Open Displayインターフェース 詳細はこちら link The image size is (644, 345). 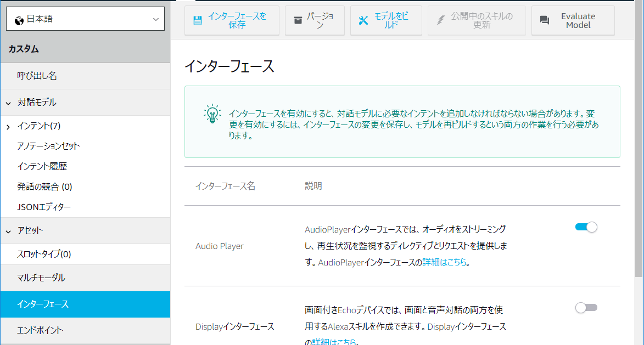coord(334,341)
